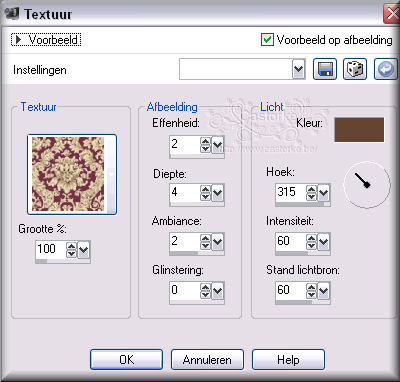Image resolution: width=400 pixels, height=382 pixels.
Task: Toggle the Voorbeeld op afbeelding checkbox
Action: click(x=267, y=39)
